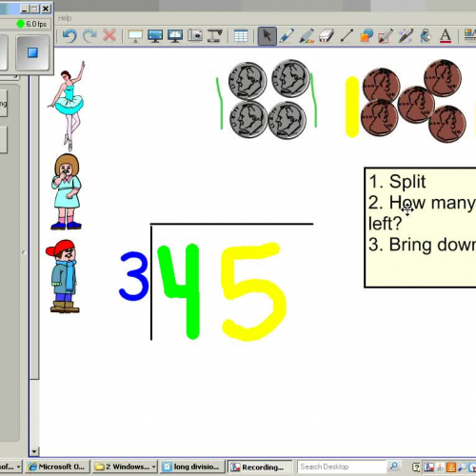
Task: Click the orange system tray icon
Action: 450,466
